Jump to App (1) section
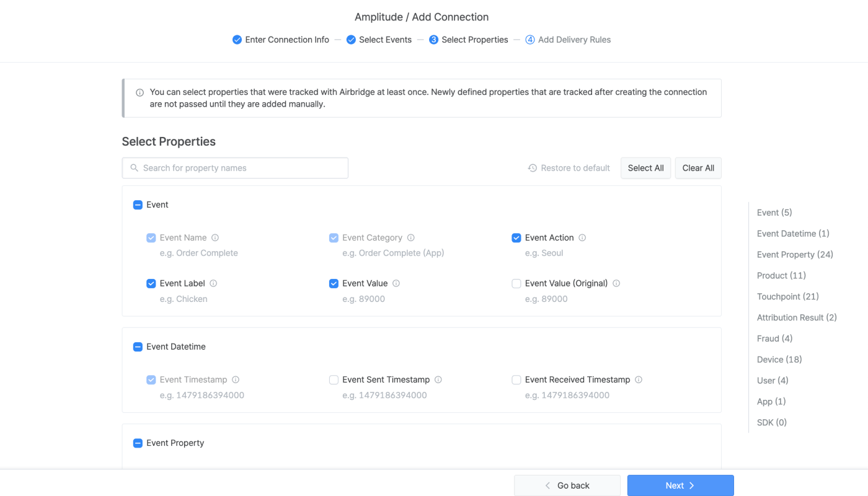The height and width of the screenshot is (496, 868). (x=771, y=402)
